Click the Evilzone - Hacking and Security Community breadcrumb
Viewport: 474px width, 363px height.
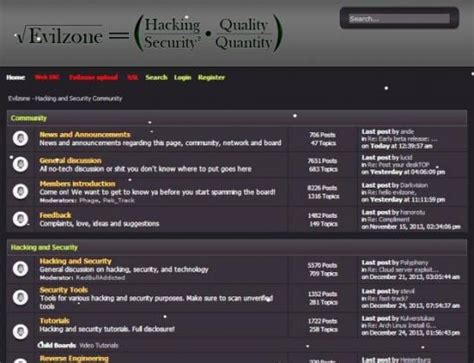pos(65,98)
